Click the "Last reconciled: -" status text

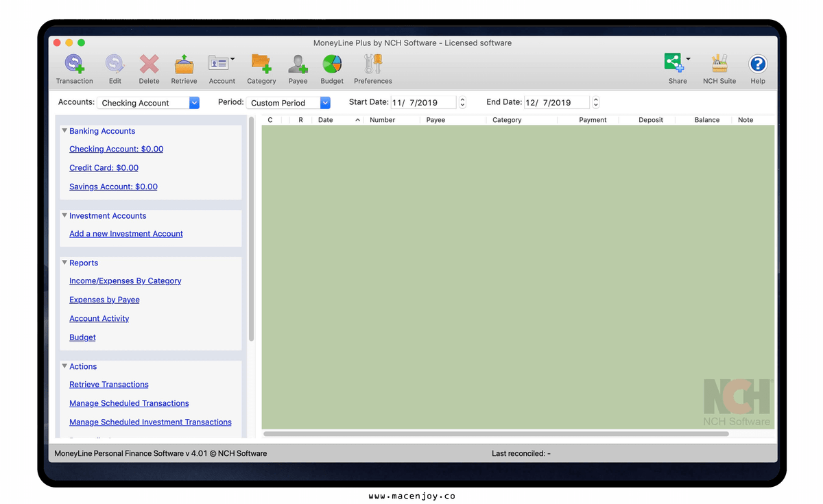pos(521,454)
